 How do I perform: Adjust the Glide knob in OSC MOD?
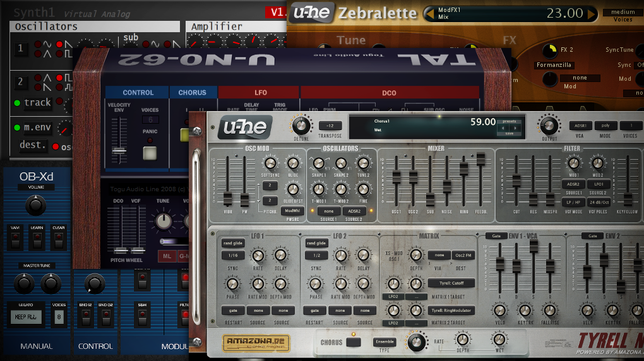pos(293,163)
